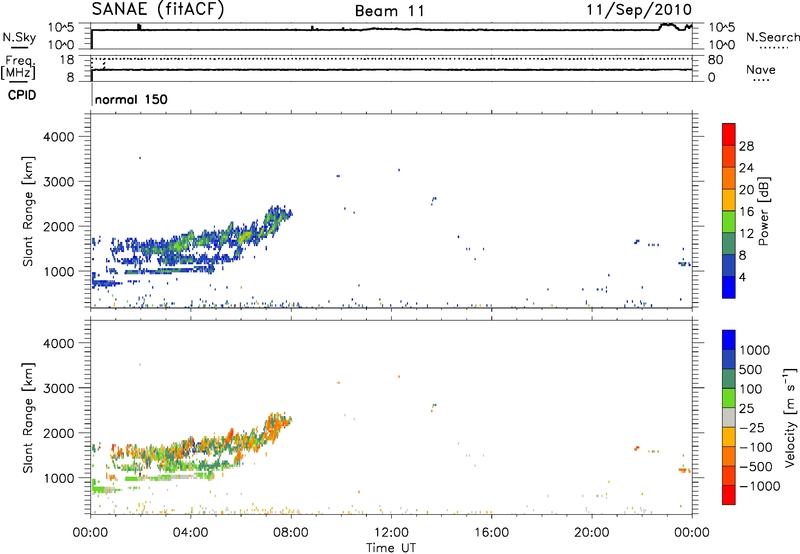
Task: Click the '4000' tick of the power panel
Action: (x=59, y=137)
